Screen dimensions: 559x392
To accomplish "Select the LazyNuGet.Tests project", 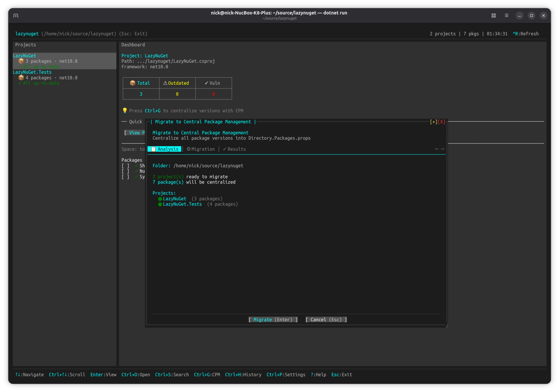I will point(32,72).
